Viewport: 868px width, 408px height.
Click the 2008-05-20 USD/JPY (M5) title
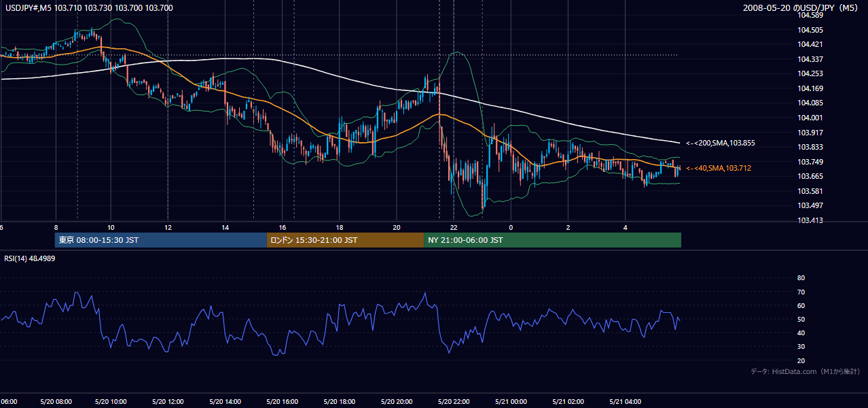[802, 8]
